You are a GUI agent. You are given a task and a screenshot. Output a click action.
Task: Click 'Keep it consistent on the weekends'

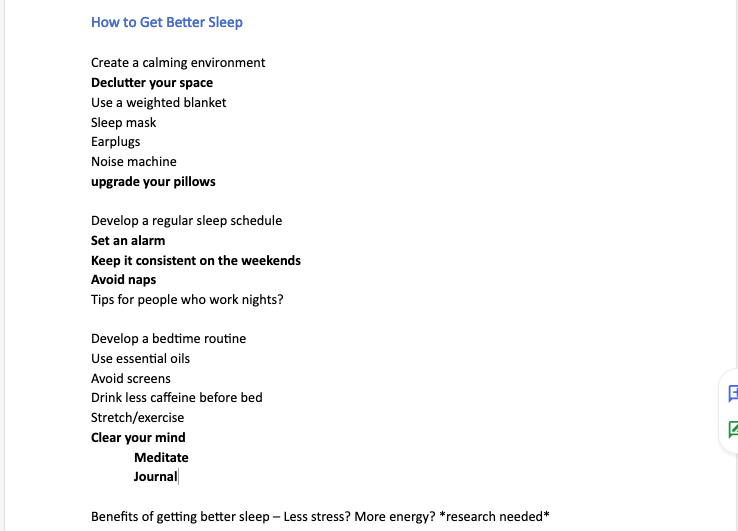pos(196,260)
